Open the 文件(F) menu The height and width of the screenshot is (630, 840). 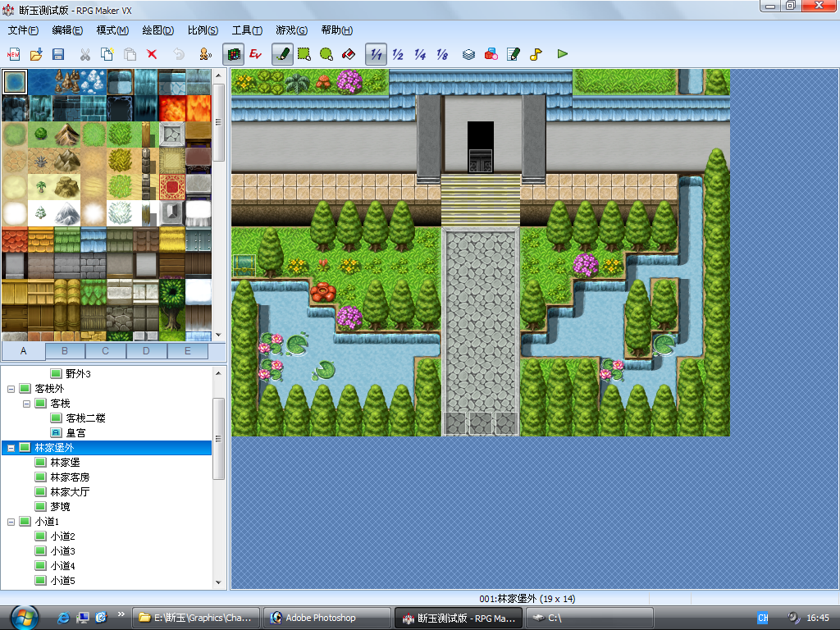[23, 30]
